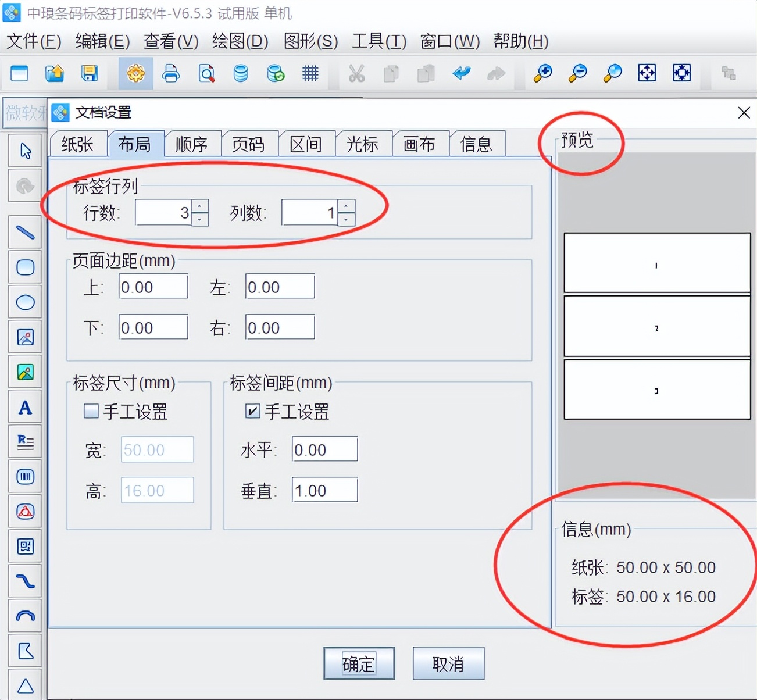Open the 工具 menu

(378, 41)
